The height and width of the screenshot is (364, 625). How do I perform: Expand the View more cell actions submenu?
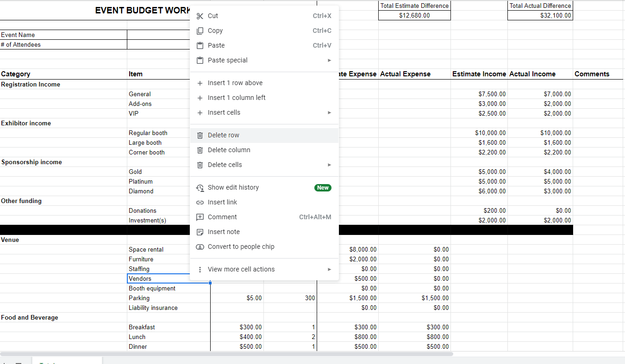[x=329, y=269]
